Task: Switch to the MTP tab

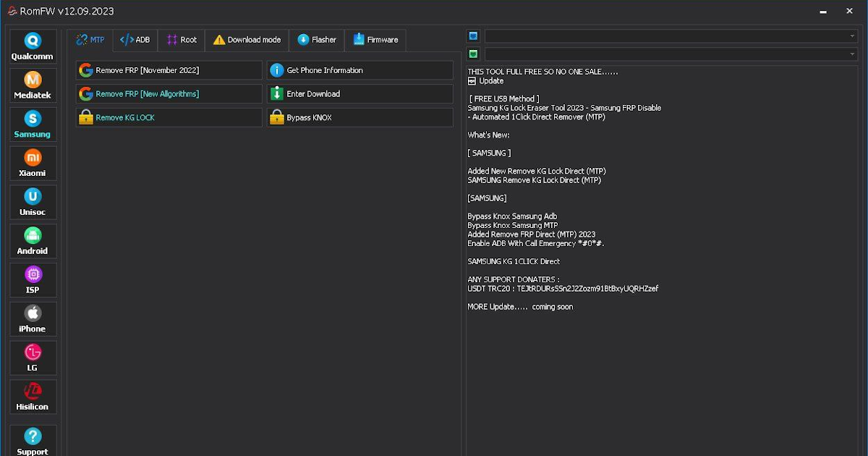Action: (90, 40)
